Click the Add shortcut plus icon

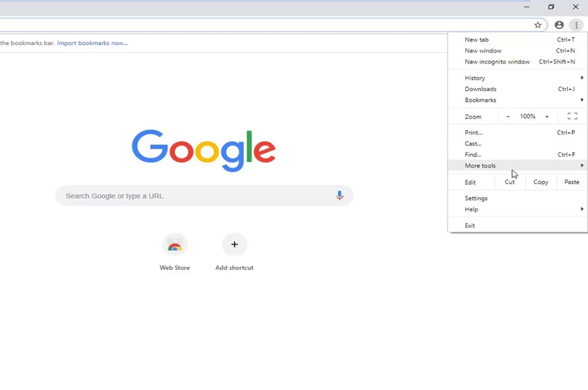(x=234, y=245)
